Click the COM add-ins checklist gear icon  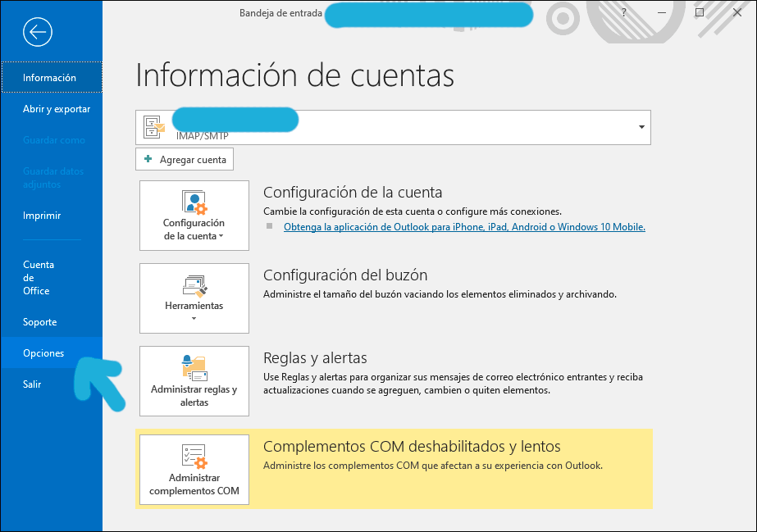(194, 457)
